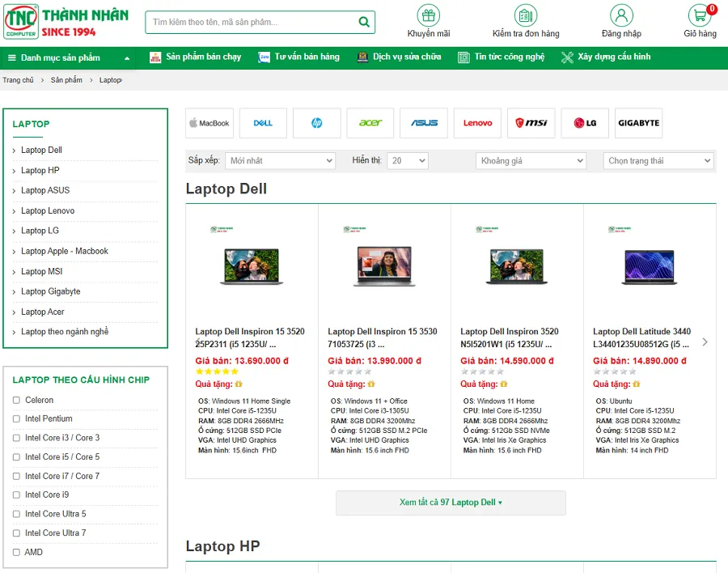This screenshot has height=573, width=728.
Task: Open the Hiển thị 20 dropdown
Action: coord(408,161)
